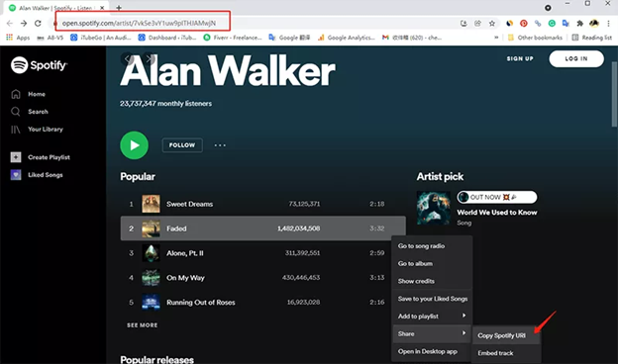Open Reading list
This screenshot has height=364, width=618.
coord(591,38)
